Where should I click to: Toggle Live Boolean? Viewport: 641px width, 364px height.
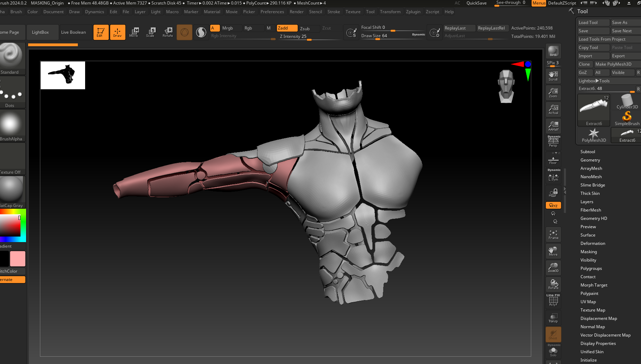[x=73, y=32]
